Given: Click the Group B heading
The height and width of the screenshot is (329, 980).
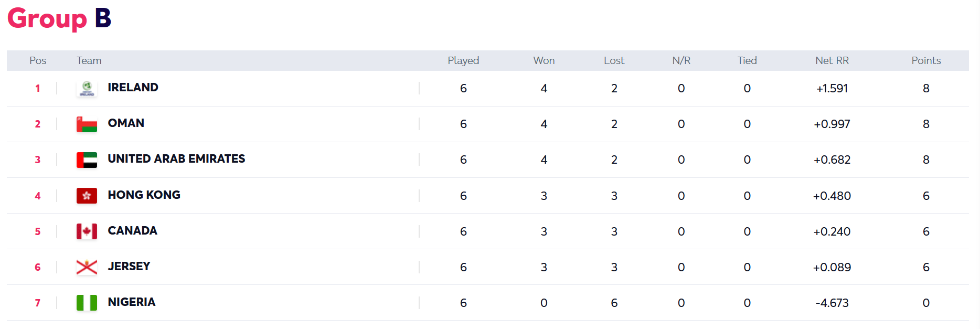Looking at the screenshot, I should 59,18.
